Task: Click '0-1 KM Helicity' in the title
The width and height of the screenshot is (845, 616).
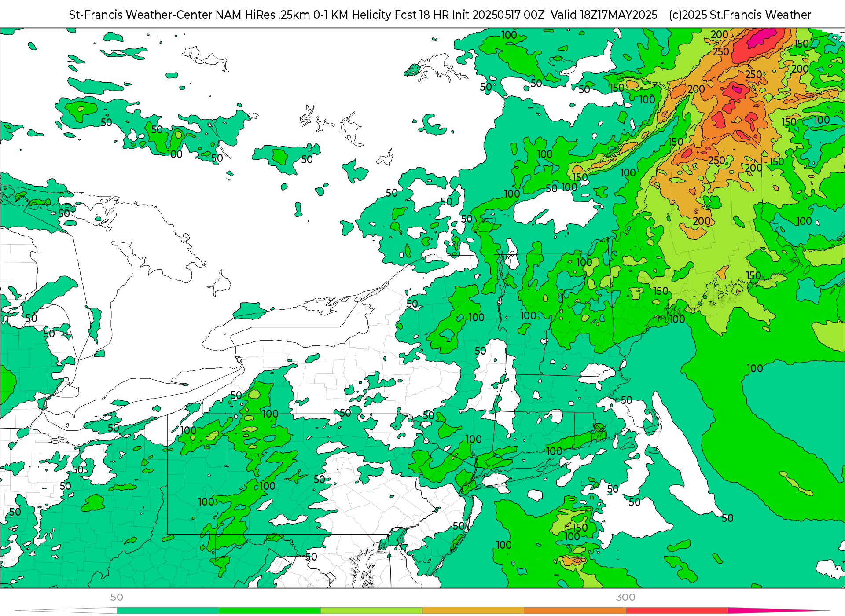Action: click(x=352, y=15)
